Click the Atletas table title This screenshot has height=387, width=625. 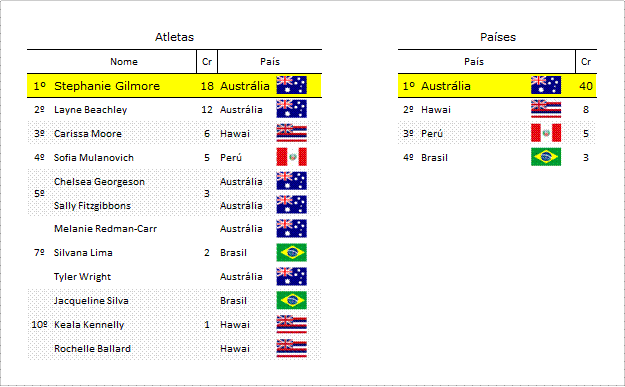pyautogui.click(x=174, y=37)
